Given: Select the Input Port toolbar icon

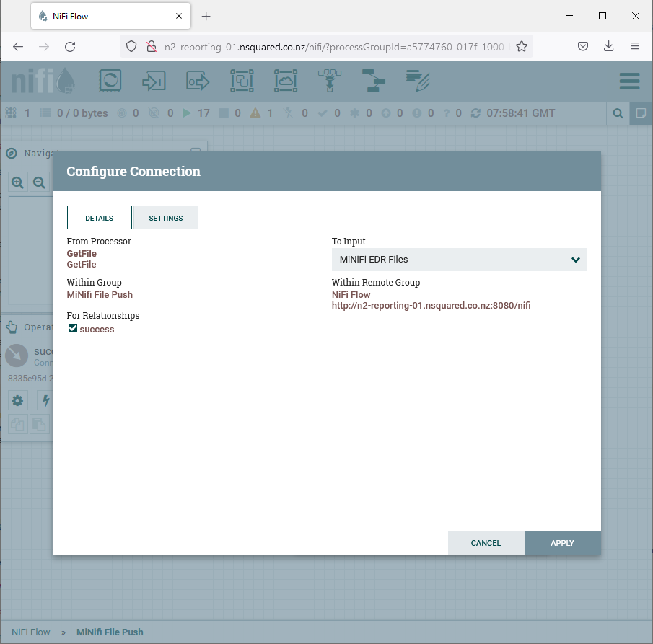Looking at the screenshot, I should (153, 81).
